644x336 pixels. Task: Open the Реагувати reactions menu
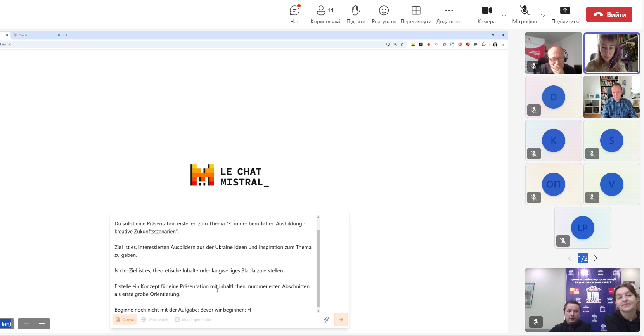[384, 14]
